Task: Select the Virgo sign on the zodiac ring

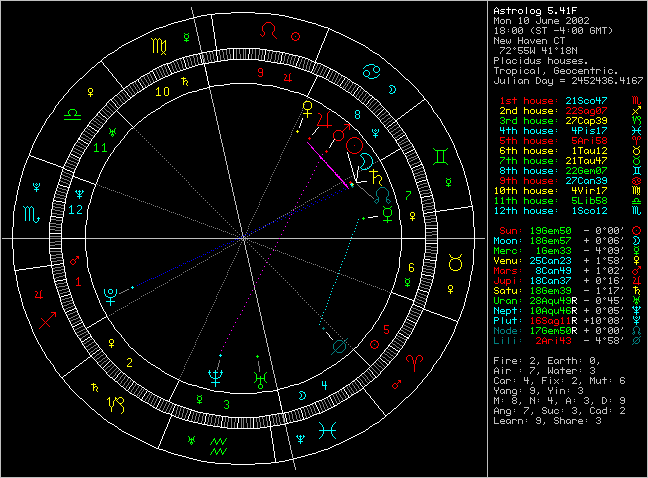Action: (160, 46)
